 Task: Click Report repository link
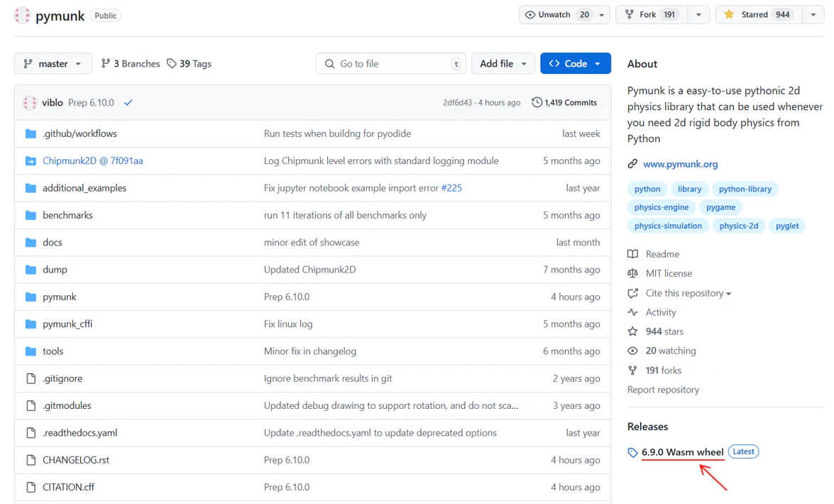[663, 390]
